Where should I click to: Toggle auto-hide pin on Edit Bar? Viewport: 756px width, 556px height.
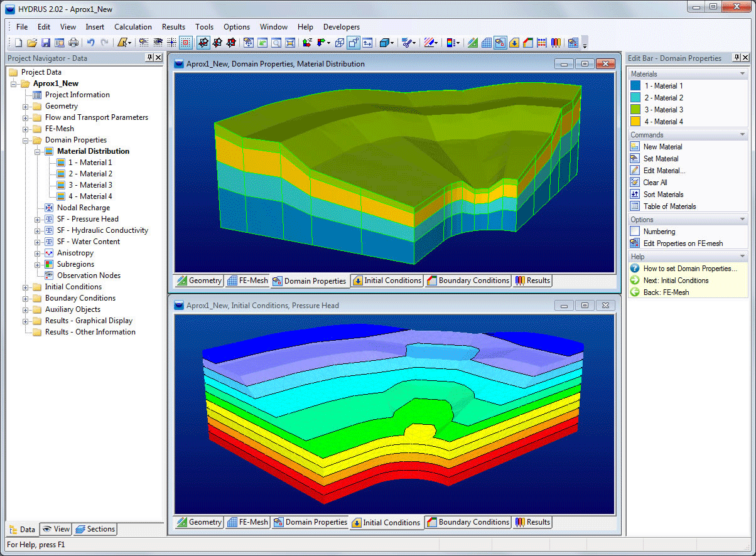[737, 58]
